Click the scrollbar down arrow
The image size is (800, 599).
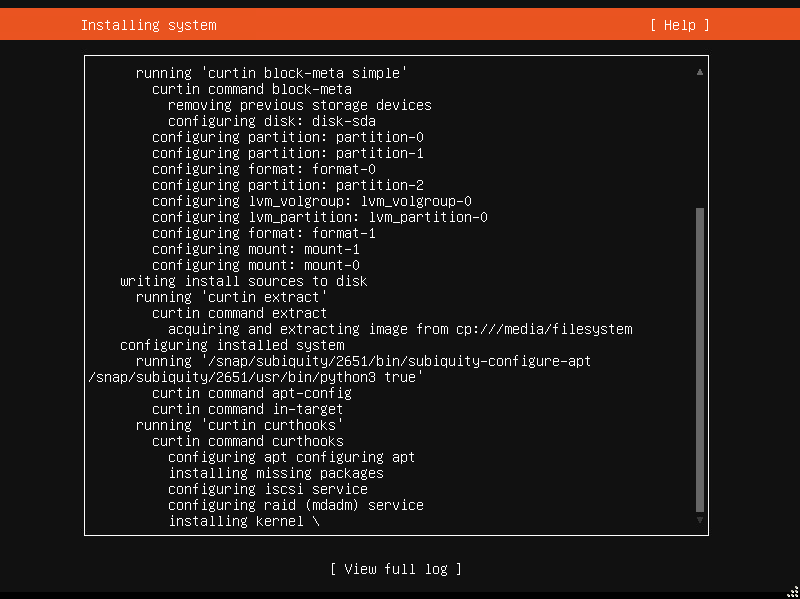pyautogui.click(x=700, y=520)
